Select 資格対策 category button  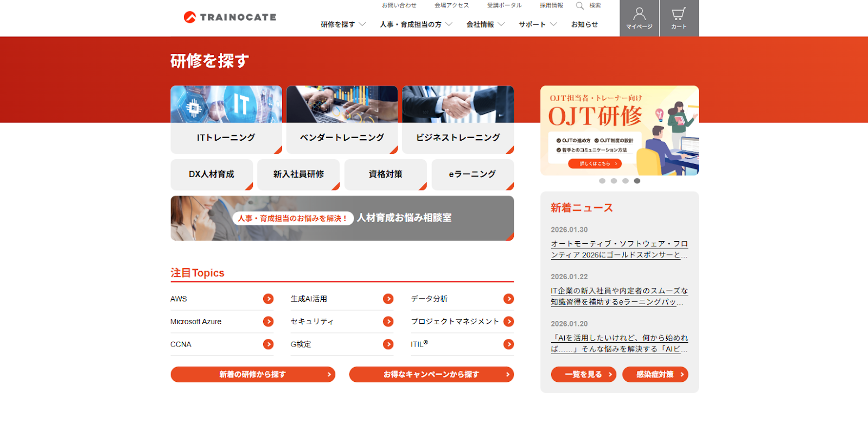point(386,174)
